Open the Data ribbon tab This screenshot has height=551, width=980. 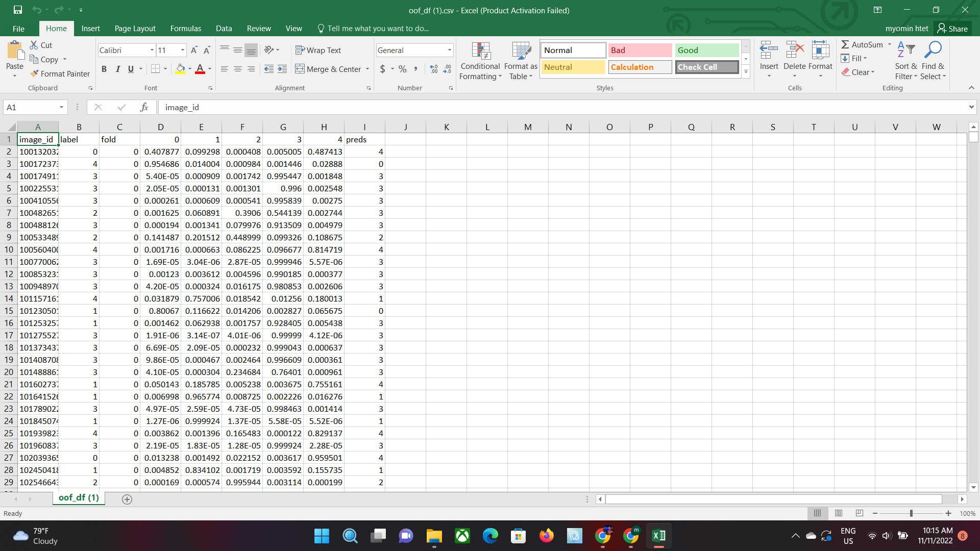coord(224,29)
